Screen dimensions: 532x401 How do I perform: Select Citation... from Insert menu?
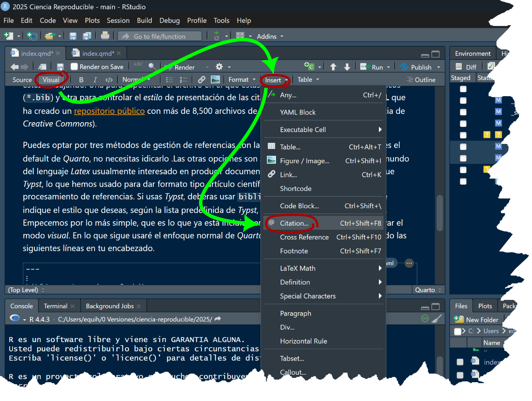[294, 223]
